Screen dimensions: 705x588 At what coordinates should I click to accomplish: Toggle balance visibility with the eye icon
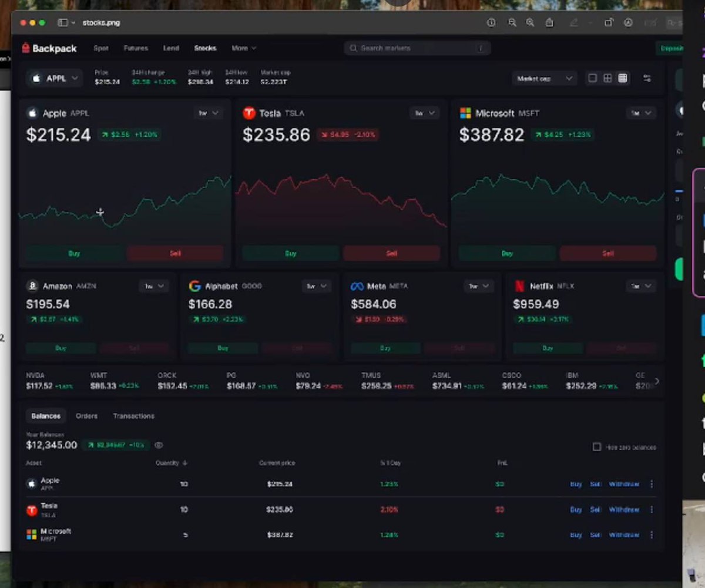(x=159, y=445)
